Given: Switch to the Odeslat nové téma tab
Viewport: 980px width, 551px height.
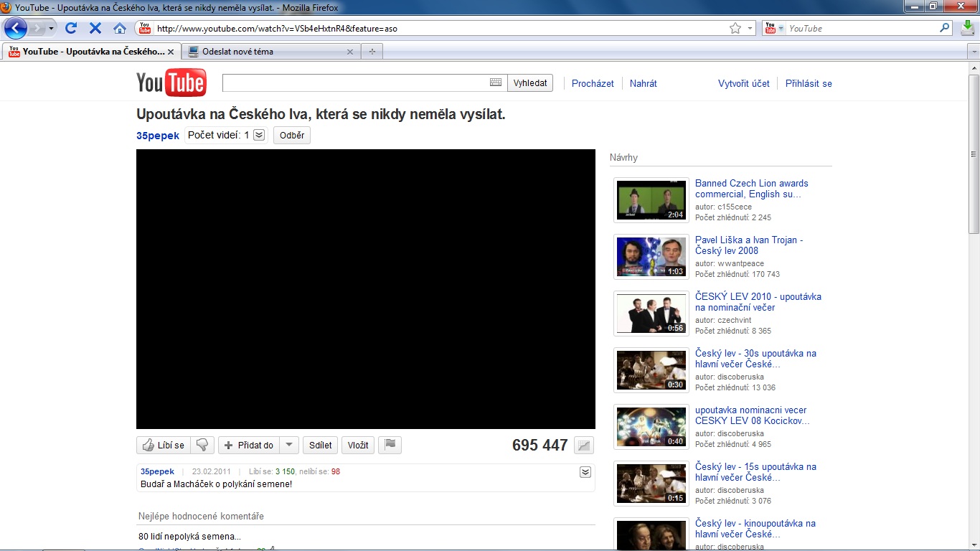Looking at the screenshot, I should point(270,52).
